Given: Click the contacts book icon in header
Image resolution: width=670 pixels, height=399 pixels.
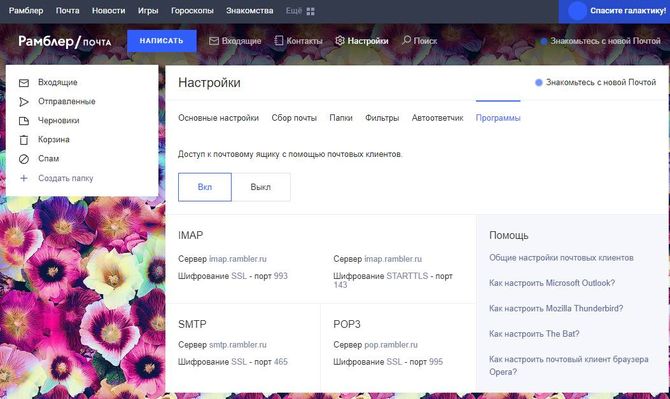Looking at the screenshot, I should (x=279, y=41).
